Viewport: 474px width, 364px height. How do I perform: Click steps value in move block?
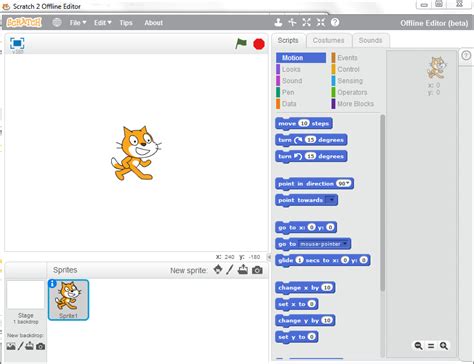304,123
